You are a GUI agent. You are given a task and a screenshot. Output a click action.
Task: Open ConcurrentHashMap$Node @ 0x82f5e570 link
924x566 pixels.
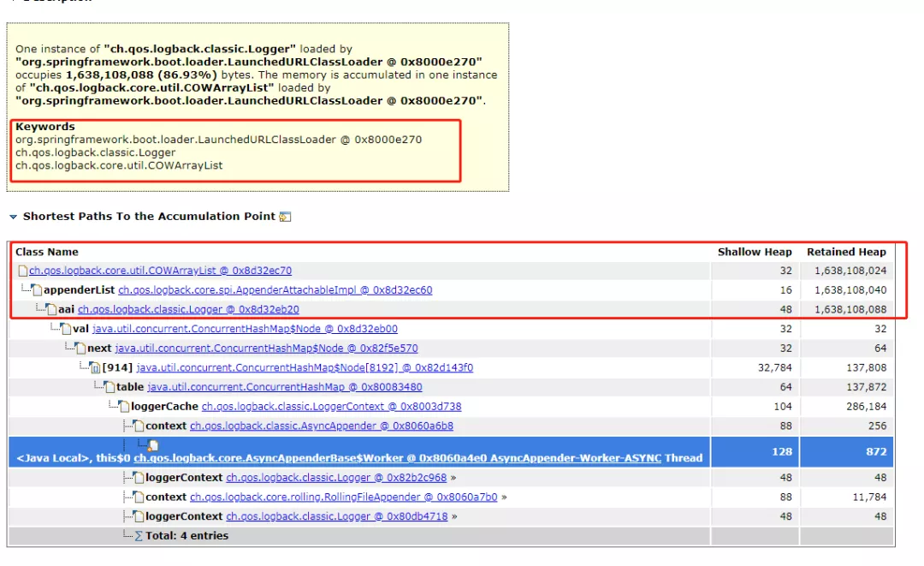point(266,349)
